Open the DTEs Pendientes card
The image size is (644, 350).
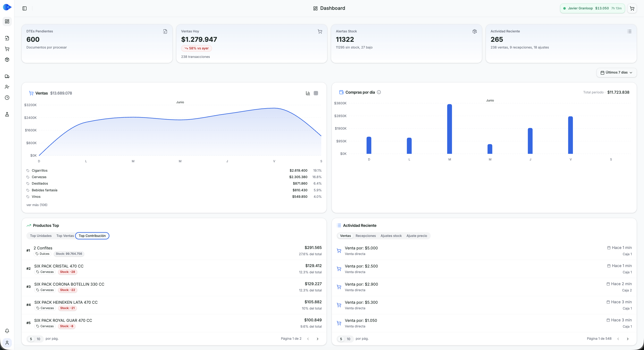pos(97,43)
